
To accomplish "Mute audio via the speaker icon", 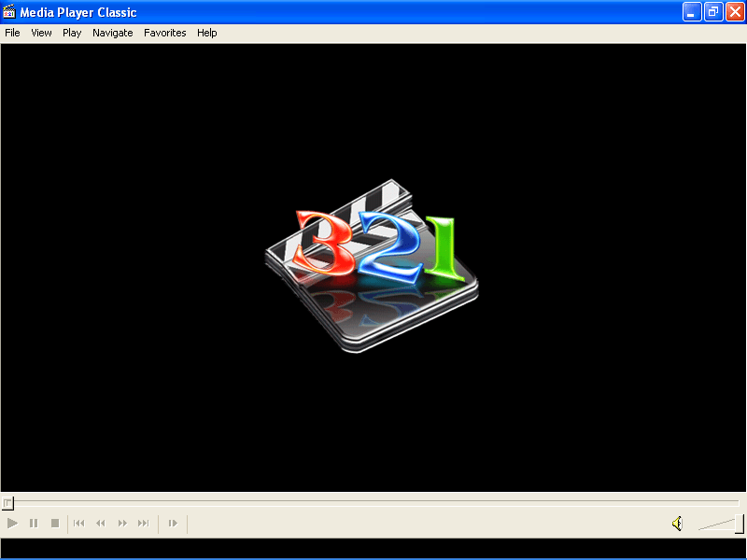I will pos(677,524).
